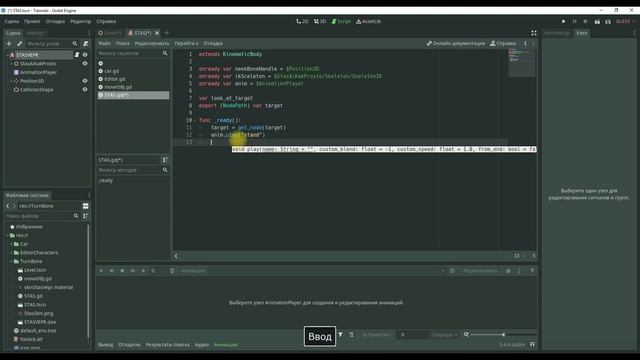
Task: Open the Script workspace
Action: click(341, 21)
